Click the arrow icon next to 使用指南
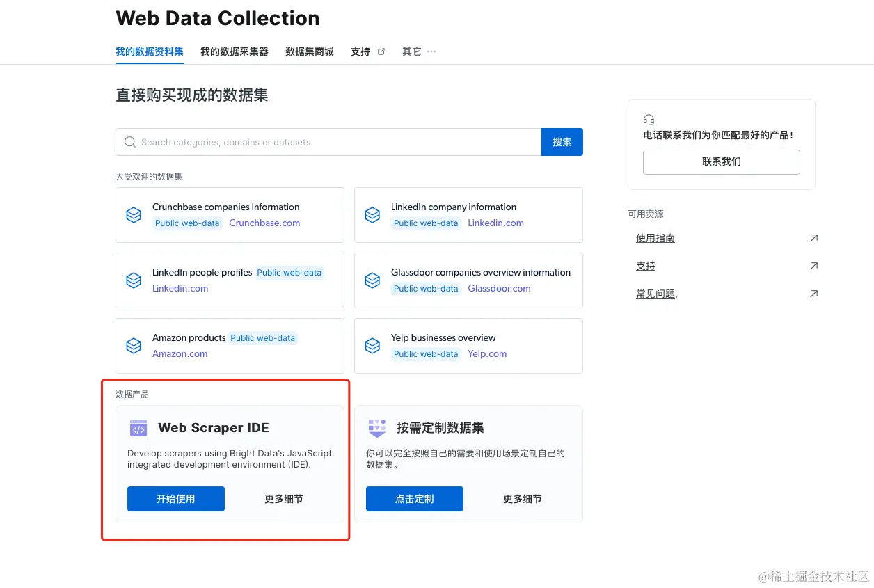Image resolution: width=874 pixels, height=588 pixels. tap(813, 238)
